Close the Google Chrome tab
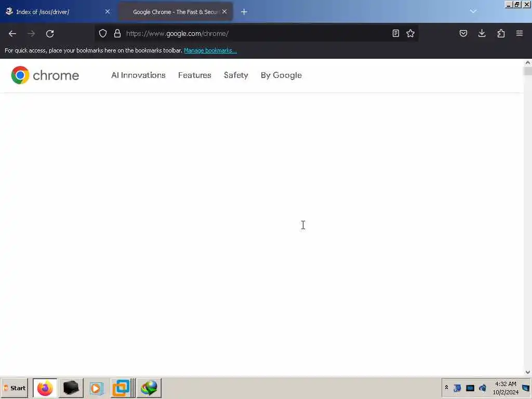Image resolution: width=532 pixels, height=399 pixels. [224, 11]
